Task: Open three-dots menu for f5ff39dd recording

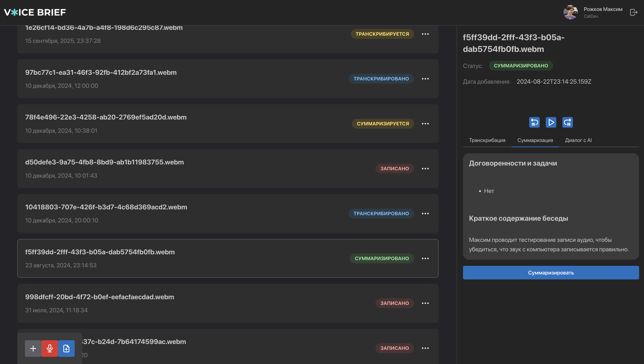Action: pyautogui.click(x=425, y=258)
